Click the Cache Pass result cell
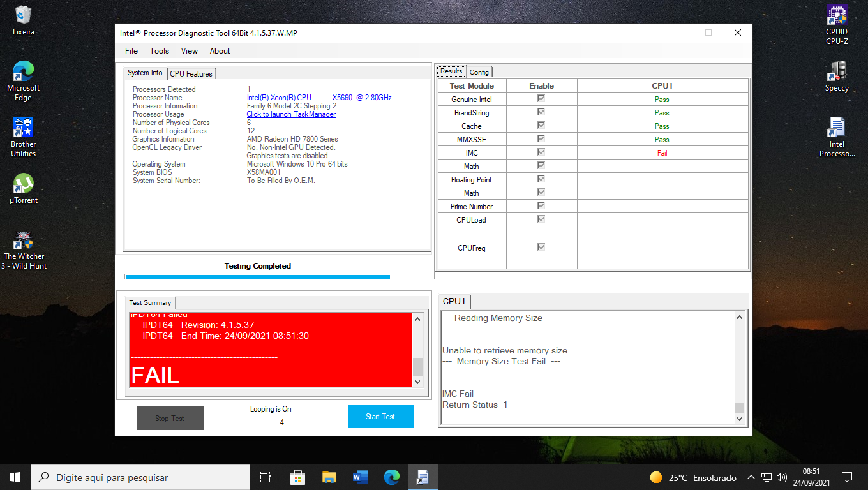 pyautogui.click(x=662, y=126)
